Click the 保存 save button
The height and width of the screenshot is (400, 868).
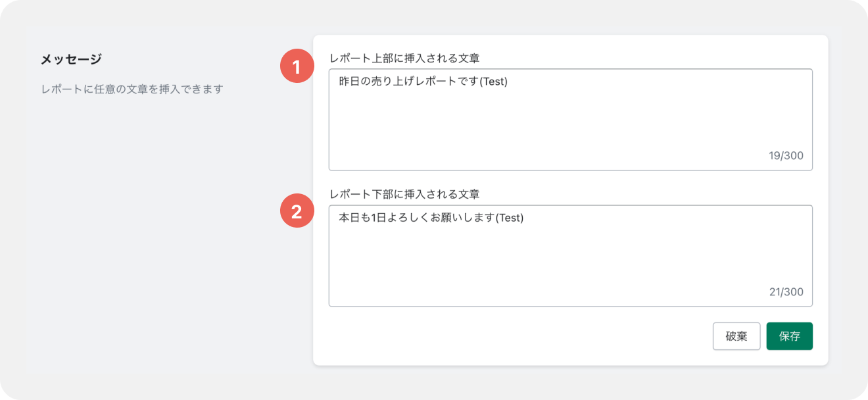pos(789,336)
